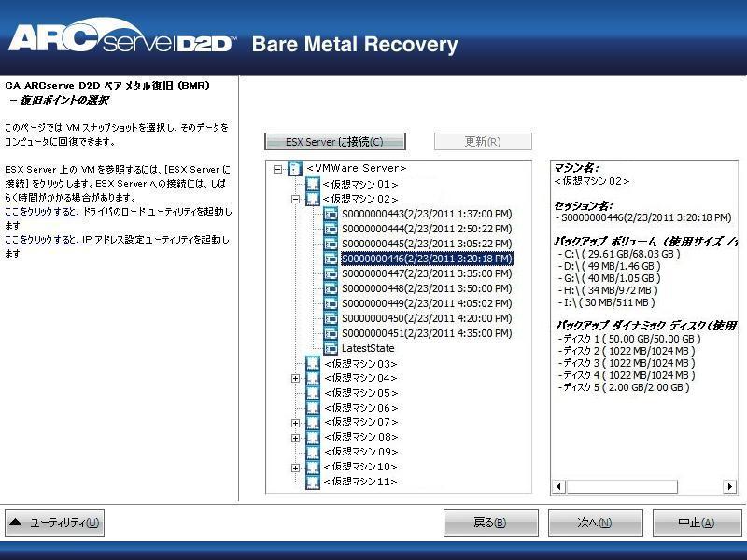The width and height of the screenshot is (747, 560).
Task: Click the session icon of S0000000444
Action: coord(331,229)
